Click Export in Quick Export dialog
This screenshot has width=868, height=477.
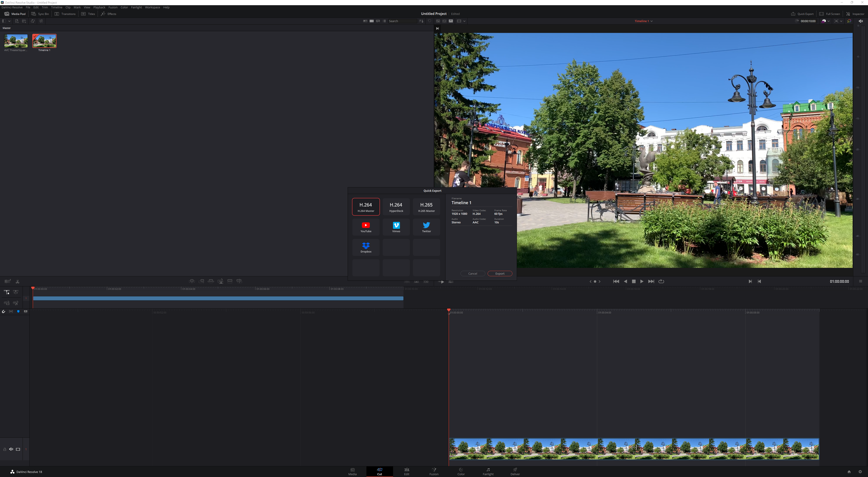(500, 273)
